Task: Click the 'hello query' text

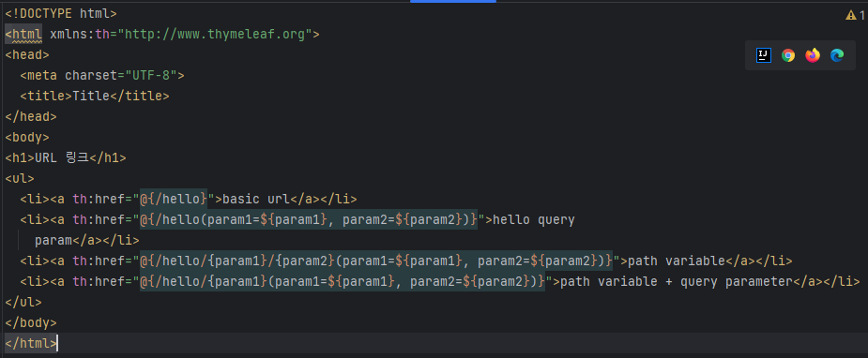Action: point(534,220)
